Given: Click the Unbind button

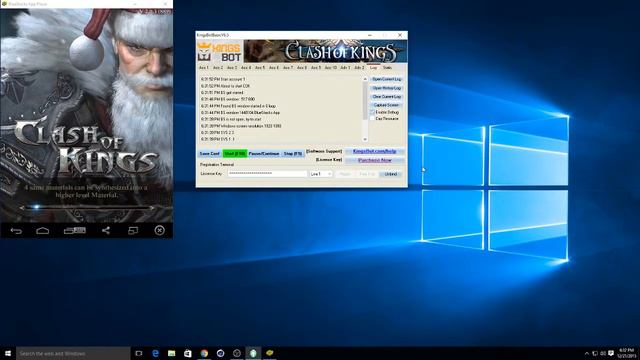Looking at the screenshot, I should tap(391, 174).
